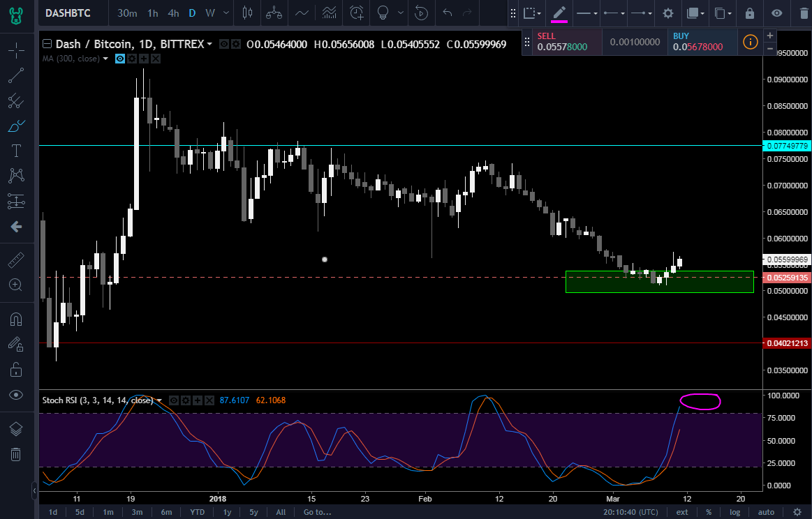Create an alert with the alarm clock icon
Image resolution: width=812 pixels, height=519 pixels.
coord(356,13)
